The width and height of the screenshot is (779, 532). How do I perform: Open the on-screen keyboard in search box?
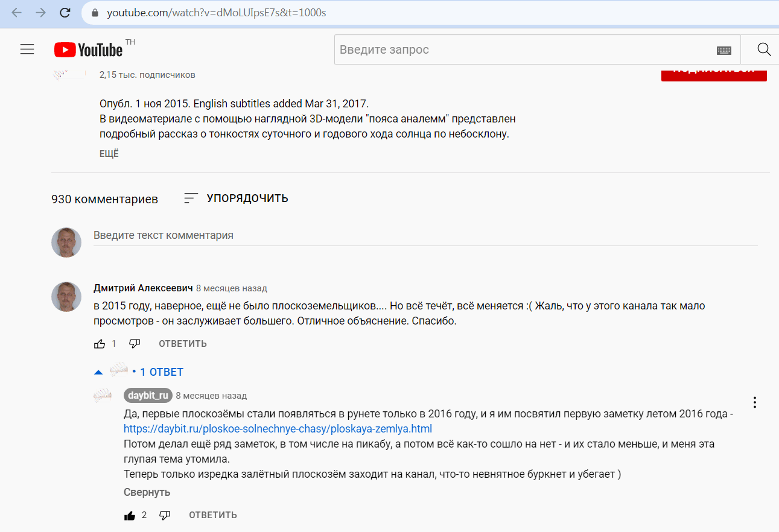[723, 50]
